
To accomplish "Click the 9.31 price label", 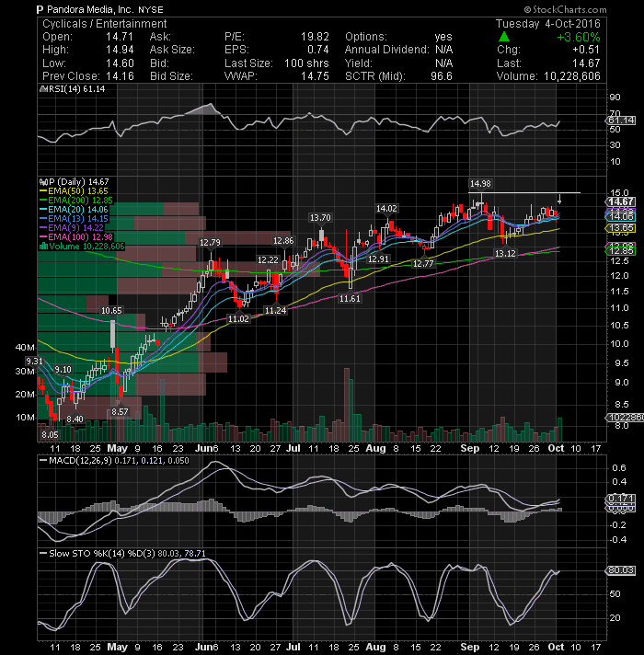I will 34,361.
